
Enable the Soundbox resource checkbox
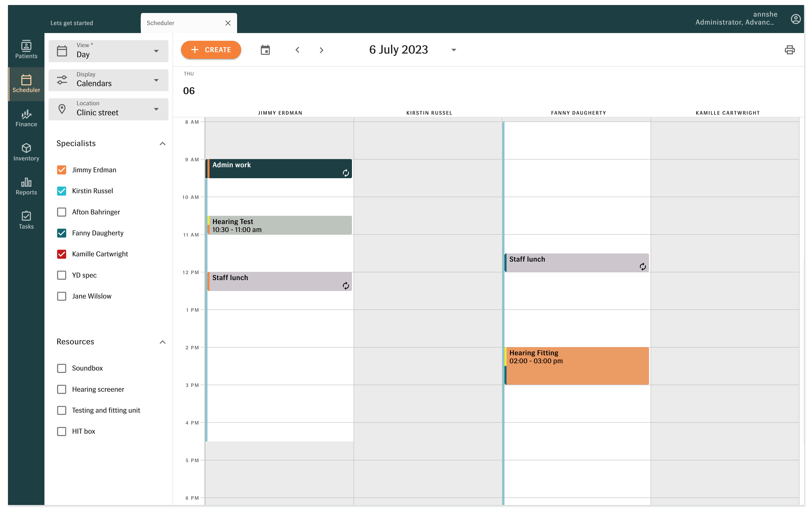(62, 368)
